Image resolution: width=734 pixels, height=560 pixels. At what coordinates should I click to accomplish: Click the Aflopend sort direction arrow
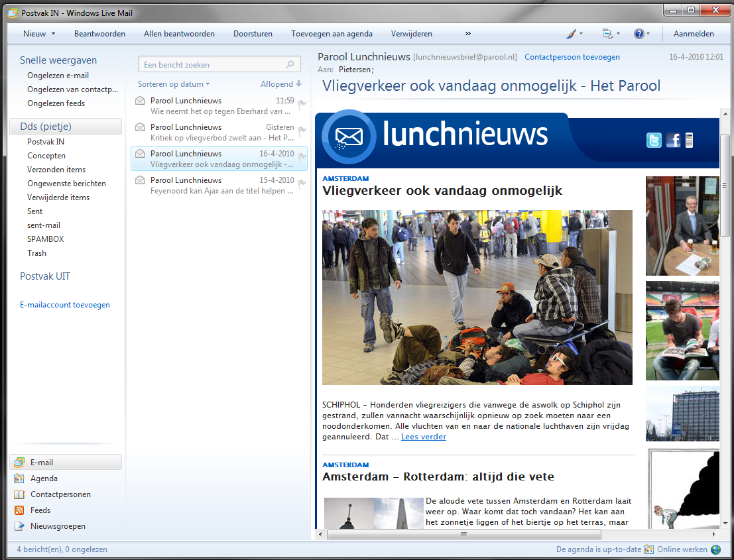coord(298,84)
